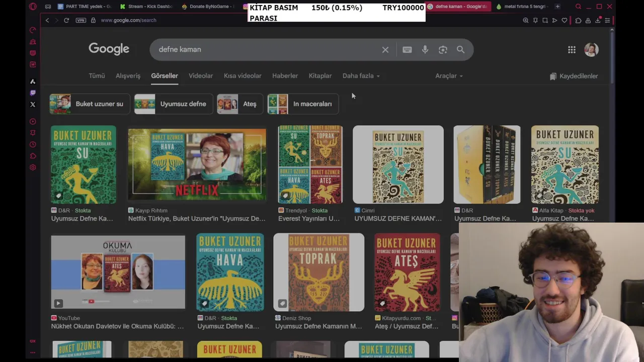
Task: Open the downloads icon in toolbar
Action: click(x=598, y=20)
